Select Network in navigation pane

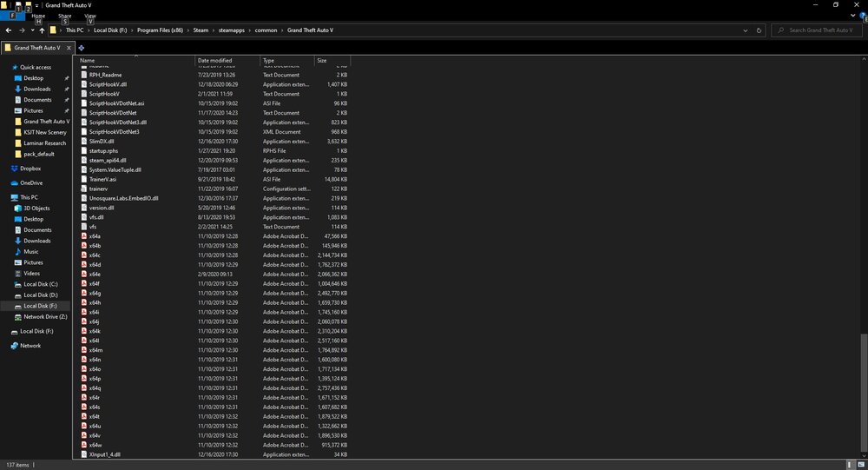(x=30, y=346)
